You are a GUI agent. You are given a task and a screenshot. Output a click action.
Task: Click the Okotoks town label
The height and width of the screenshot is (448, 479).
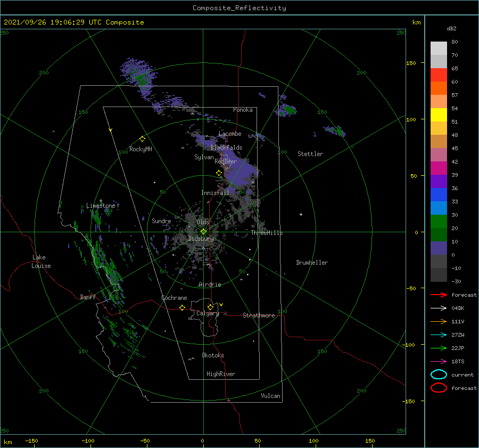click(213, 355)
